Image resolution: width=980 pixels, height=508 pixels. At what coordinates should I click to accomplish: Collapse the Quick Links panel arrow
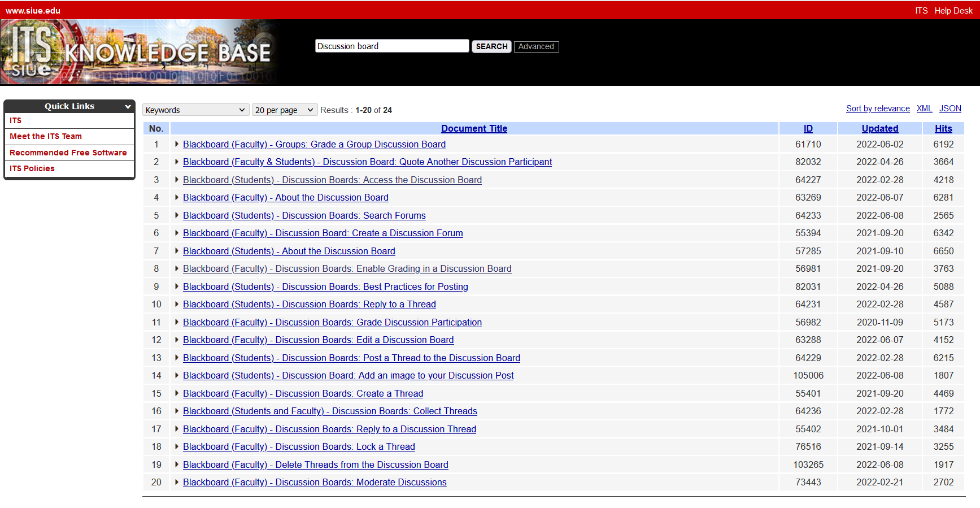(x=128, y=106)
